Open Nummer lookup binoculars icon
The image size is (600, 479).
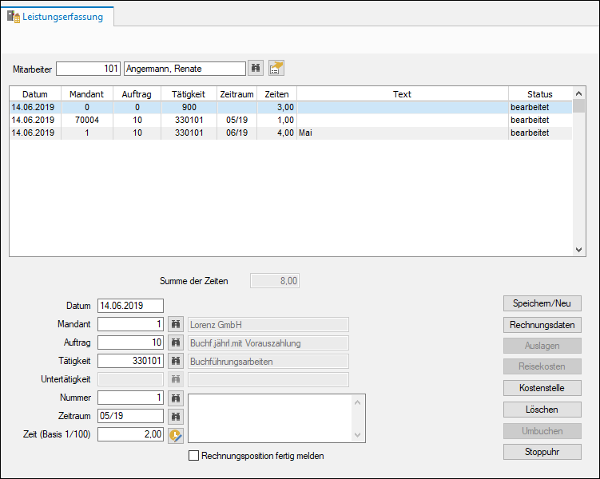176,398
